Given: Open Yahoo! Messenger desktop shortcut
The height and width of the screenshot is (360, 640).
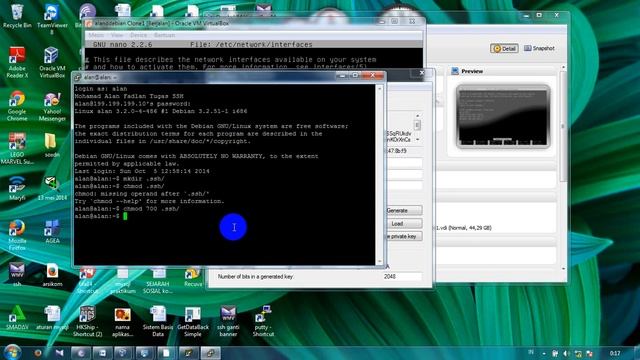Looking at the screenshot, I should (52, 105).
